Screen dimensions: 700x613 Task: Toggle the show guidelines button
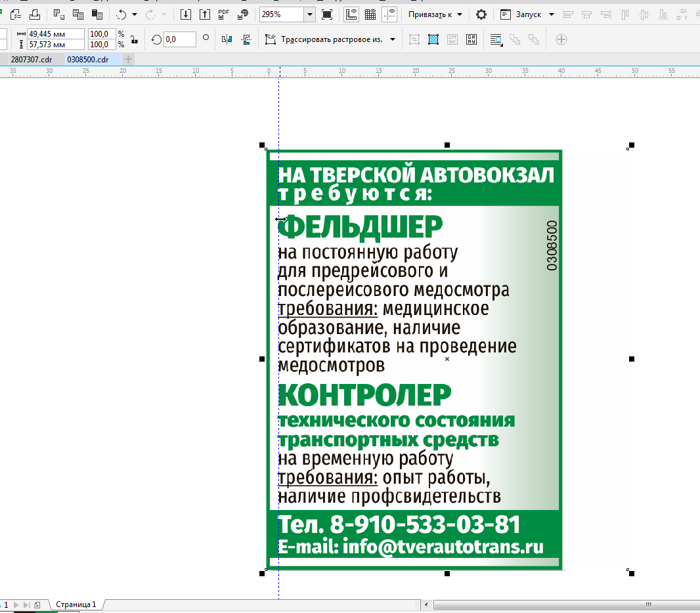point(389,14)
